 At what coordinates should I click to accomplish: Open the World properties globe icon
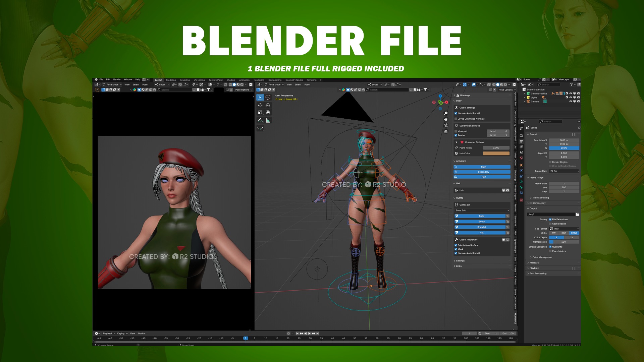tap(521, 158)
